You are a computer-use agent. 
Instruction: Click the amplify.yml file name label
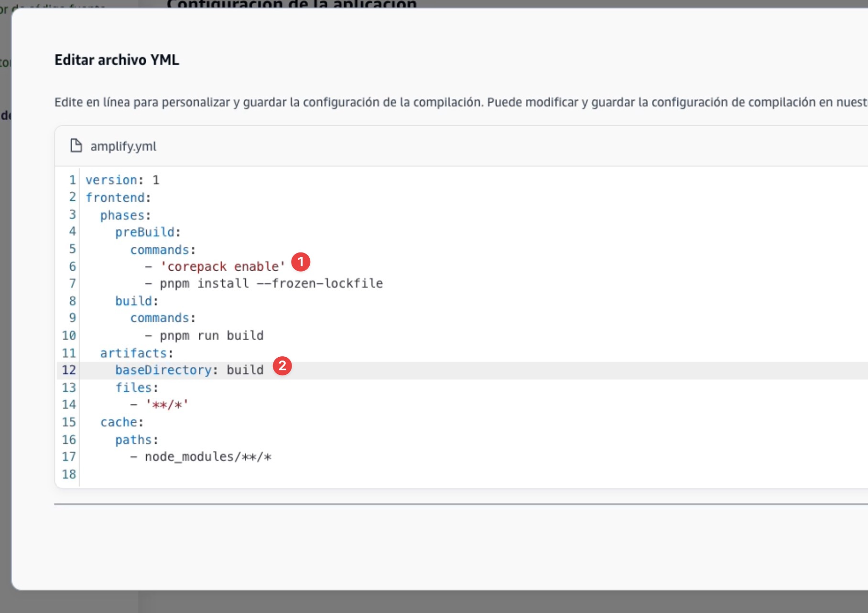tap(123, 146)
